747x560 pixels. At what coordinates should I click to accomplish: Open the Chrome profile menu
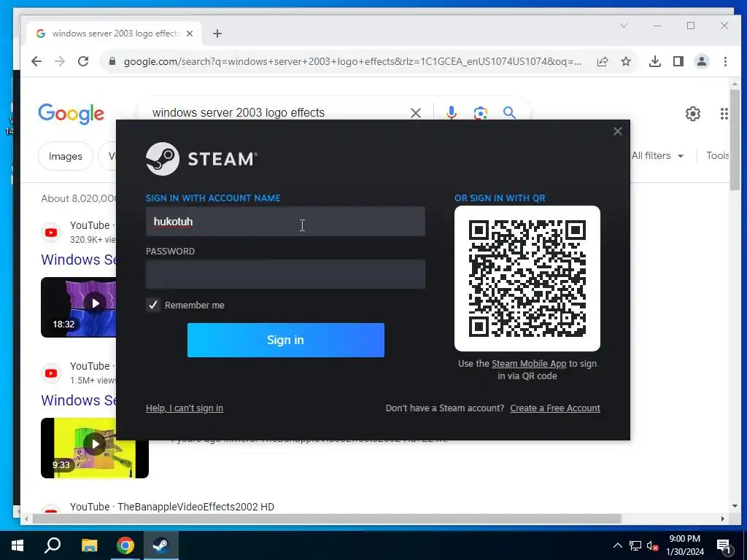[702, 61]
